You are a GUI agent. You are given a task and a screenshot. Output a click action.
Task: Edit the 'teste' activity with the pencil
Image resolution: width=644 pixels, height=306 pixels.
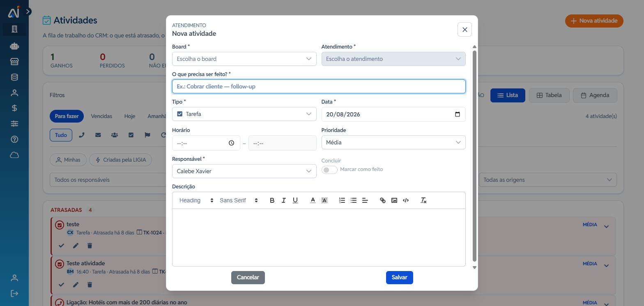coord(76,246)
